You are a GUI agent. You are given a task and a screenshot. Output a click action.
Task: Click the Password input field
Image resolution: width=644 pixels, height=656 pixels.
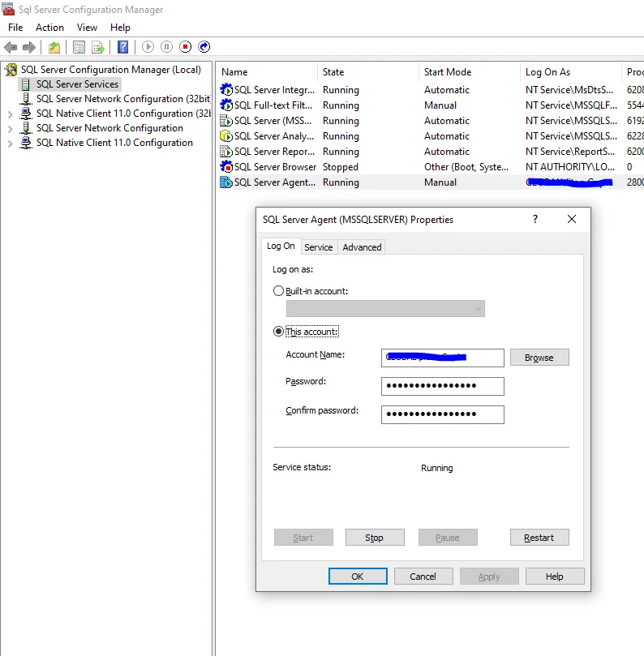[x=442, y=386]
